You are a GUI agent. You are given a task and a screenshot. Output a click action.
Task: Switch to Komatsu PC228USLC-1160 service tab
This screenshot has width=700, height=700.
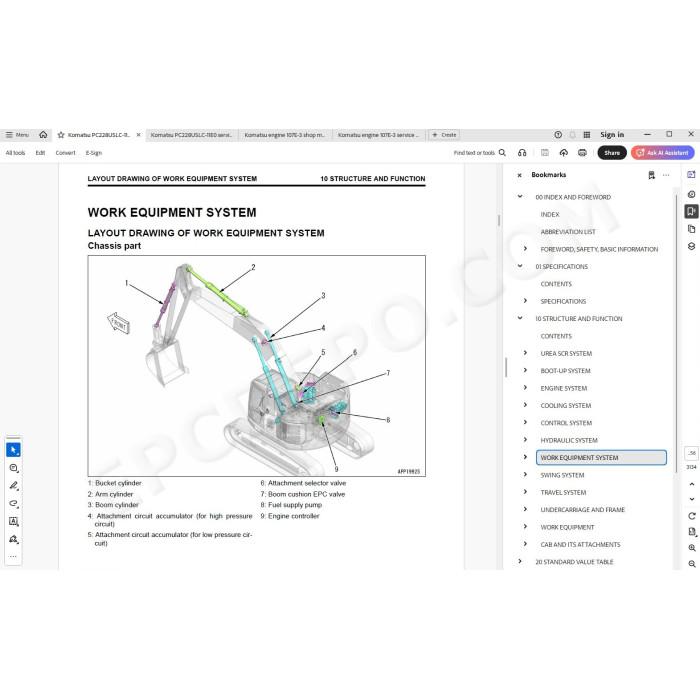tap(192, 135)
